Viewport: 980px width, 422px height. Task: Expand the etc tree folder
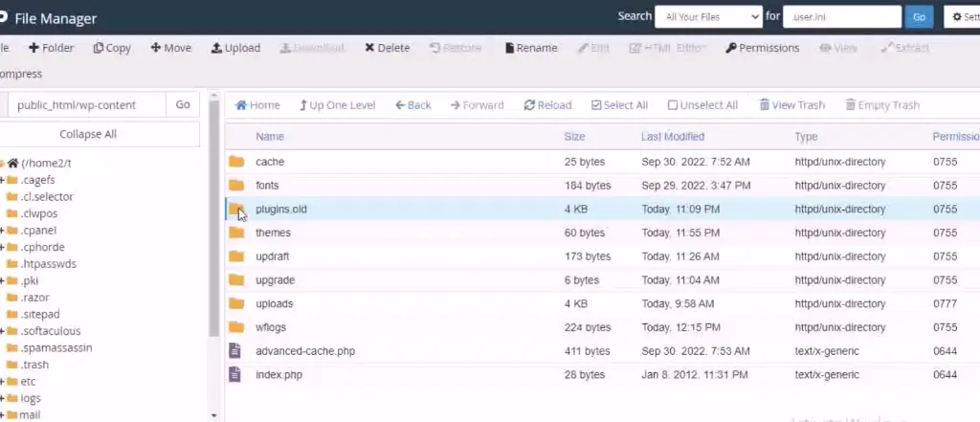[x=3, y=382]
